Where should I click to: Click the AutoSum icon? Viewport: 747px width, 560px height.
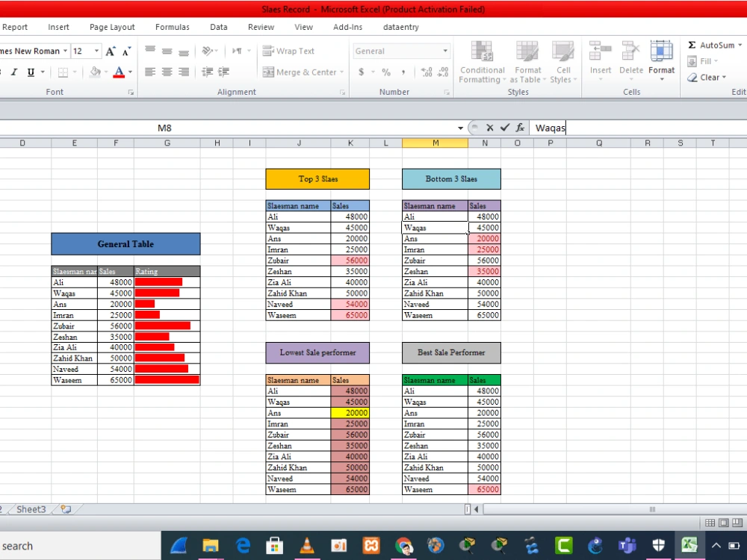[693, 45]
